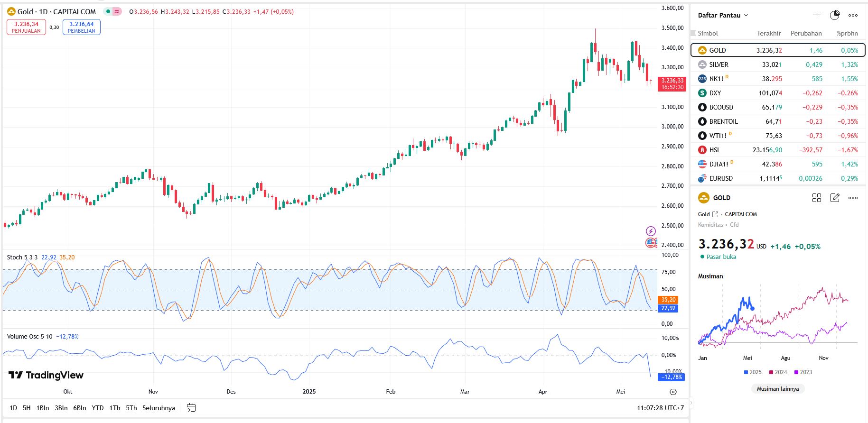Click the purple lightning event icon on chart
868x423 pixels.
651,231
